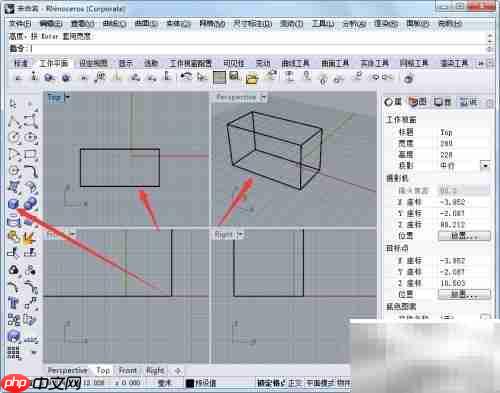Expand the toolbar tabs overflow chevron
The width and height of the screenshot is (500, 393).
point(481,63)
